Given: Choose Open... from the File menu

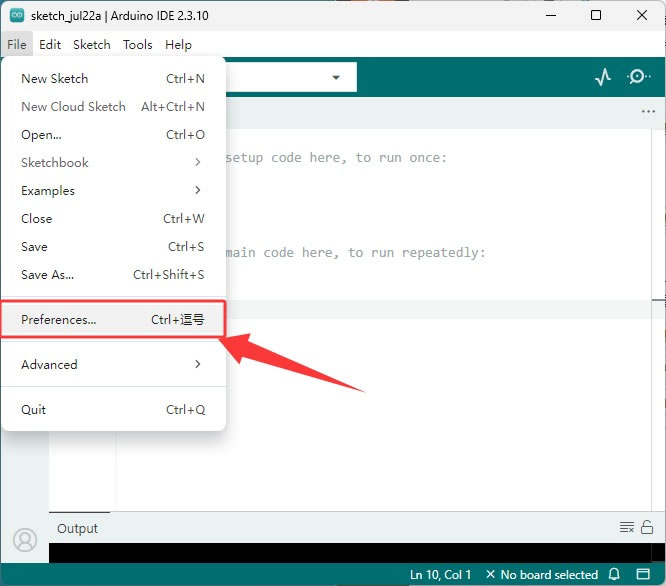Looking at the screenshot, I should click(113, 135).
